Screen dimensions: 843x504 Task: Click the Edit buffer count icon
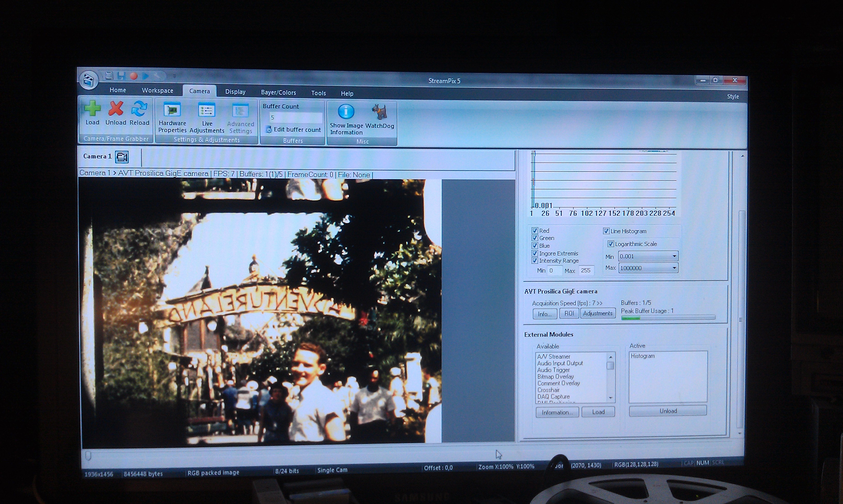click(x=269, y=129)
